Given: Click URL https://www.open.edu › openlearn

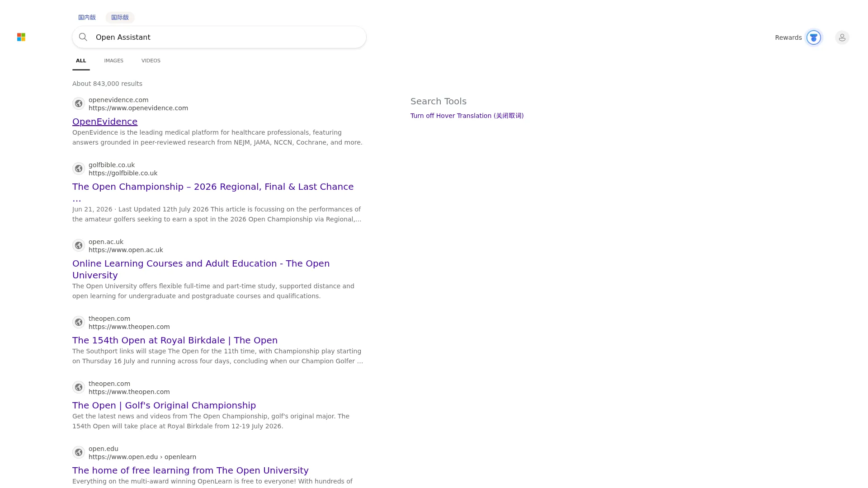Looking at the screenshot, I should point(142,457).
